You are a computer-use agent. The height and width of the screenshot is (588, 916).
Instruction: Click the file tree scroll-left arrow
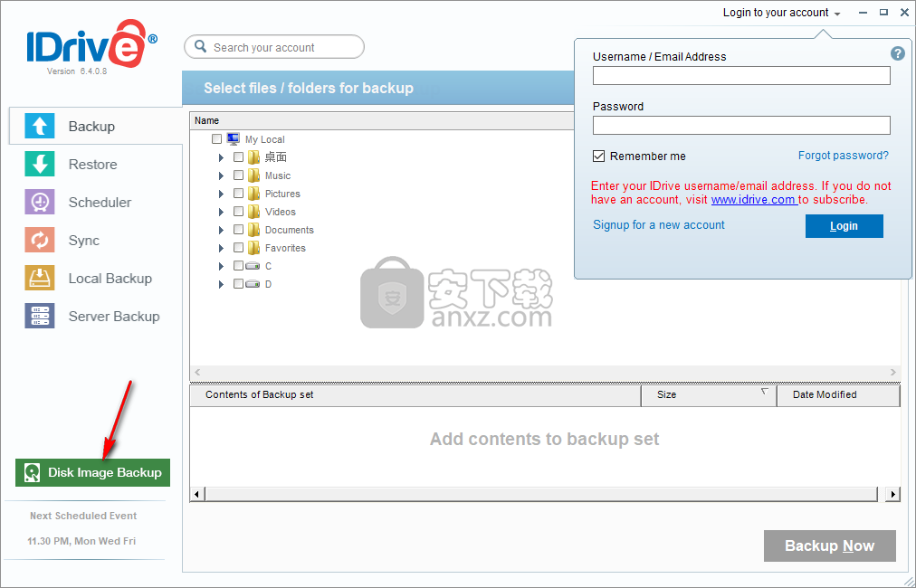197,372
